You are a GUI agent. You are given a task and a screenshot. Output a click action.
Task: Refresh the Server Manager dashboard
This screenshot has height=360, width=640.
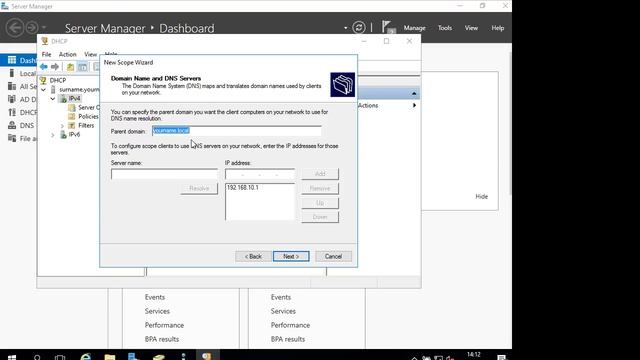(359, 27)
